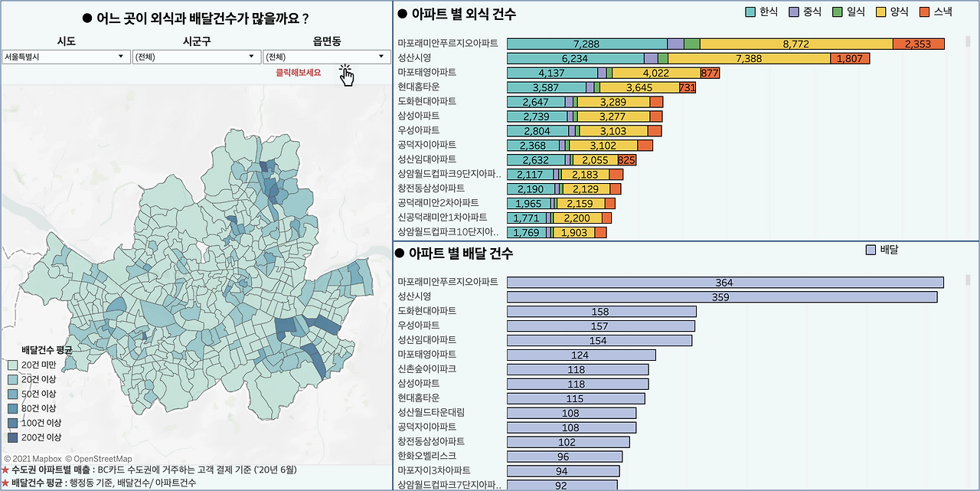Screen dimensions: 980x491
Task: Open the 시군구 filter dropdown
Action: pyautogui.click(x=196, y=57)
